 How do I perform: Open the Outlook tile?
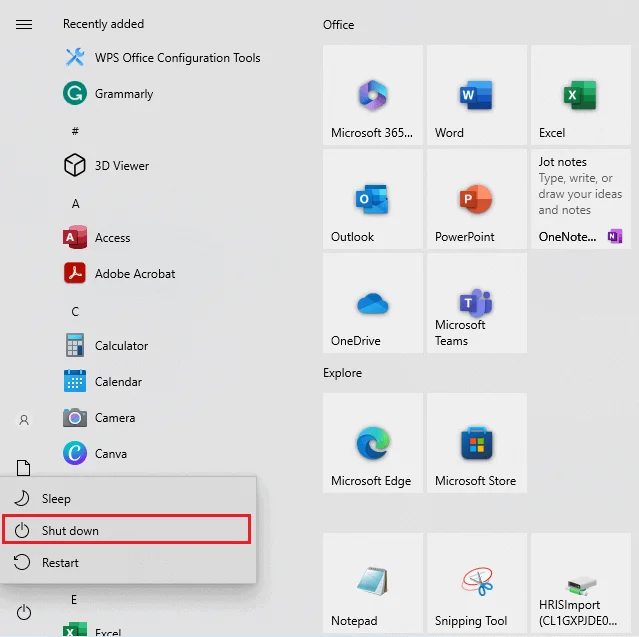click(373, 199)
